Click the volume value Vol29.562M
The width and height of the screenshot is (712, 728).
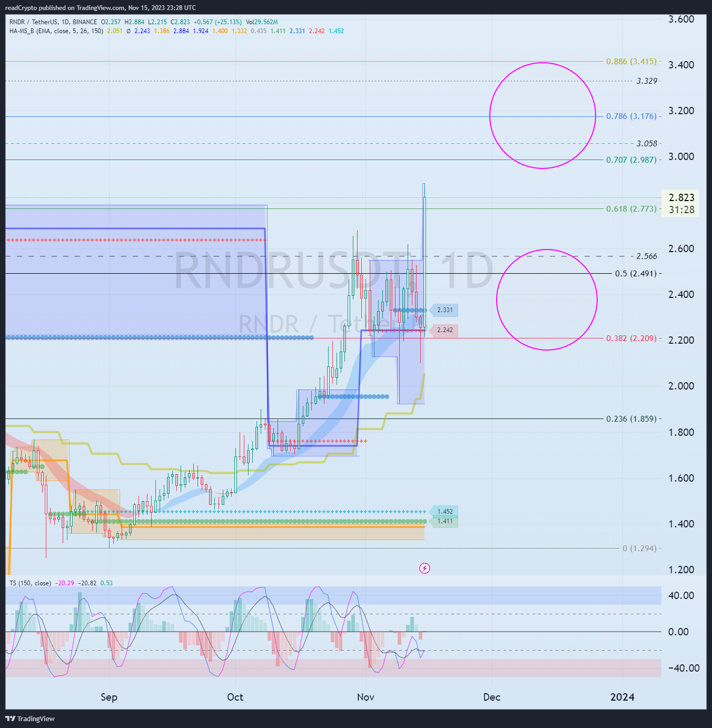pyautogui.click(x=262, y=22)
